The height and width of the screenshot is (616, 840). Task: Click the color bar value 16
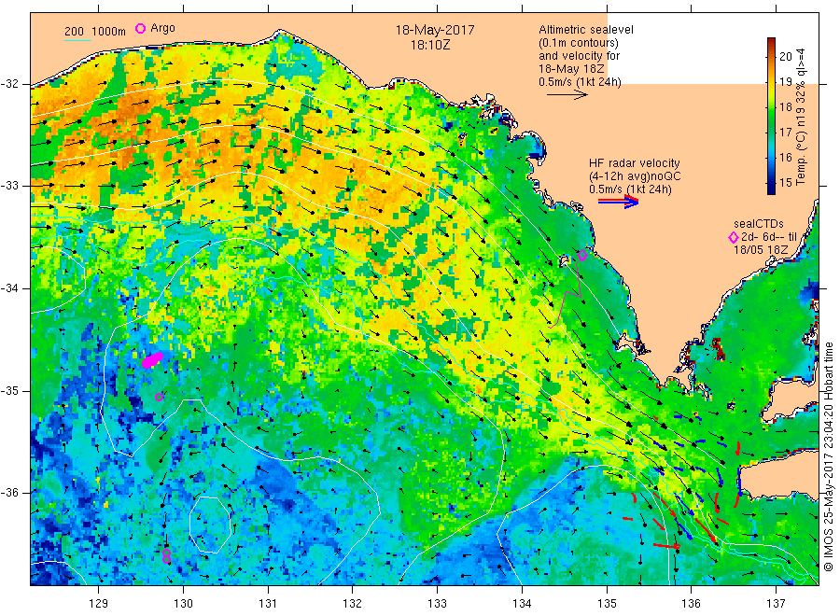785,157
